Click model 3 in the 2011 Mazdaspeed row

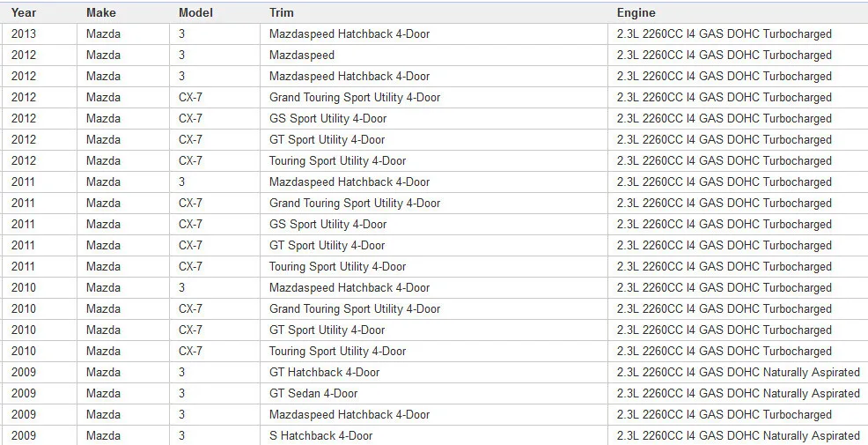tap(215, 182)
